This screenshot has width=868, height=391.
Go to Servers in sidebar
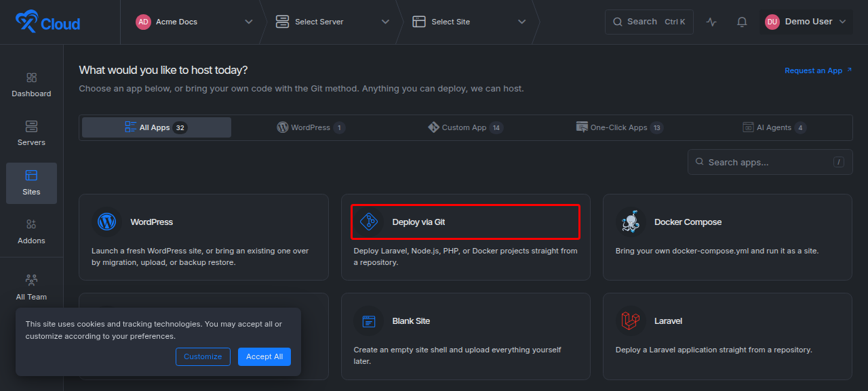(x=31, y=133)
